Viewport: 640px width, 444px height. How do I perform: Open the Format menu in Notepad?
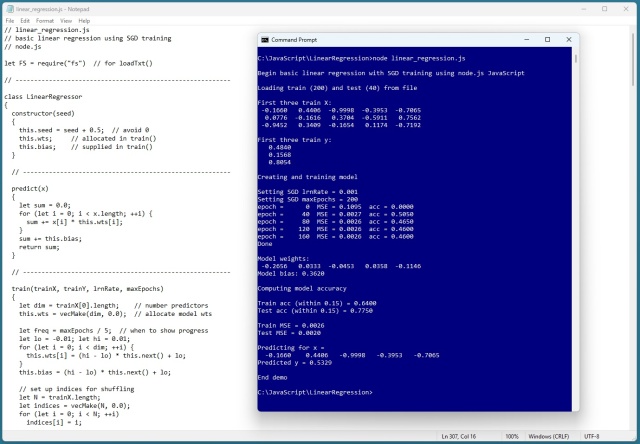point(44,21)
